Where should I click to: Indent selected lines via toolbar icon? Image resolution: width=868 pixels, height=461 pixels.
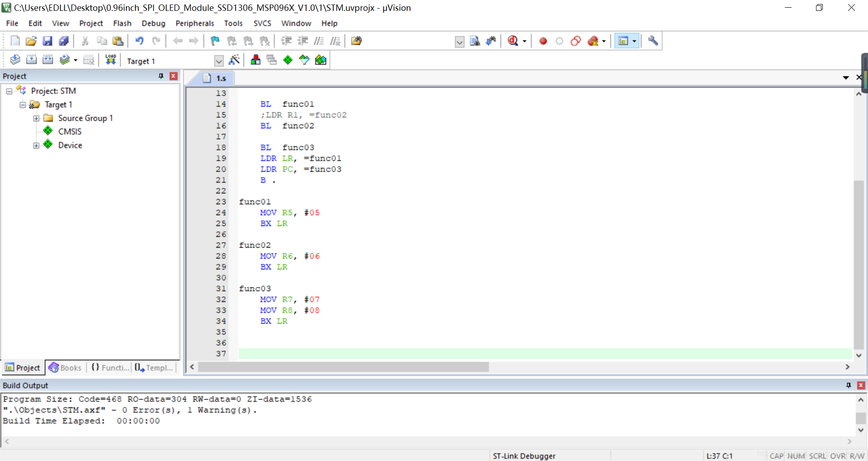point(286,41)
